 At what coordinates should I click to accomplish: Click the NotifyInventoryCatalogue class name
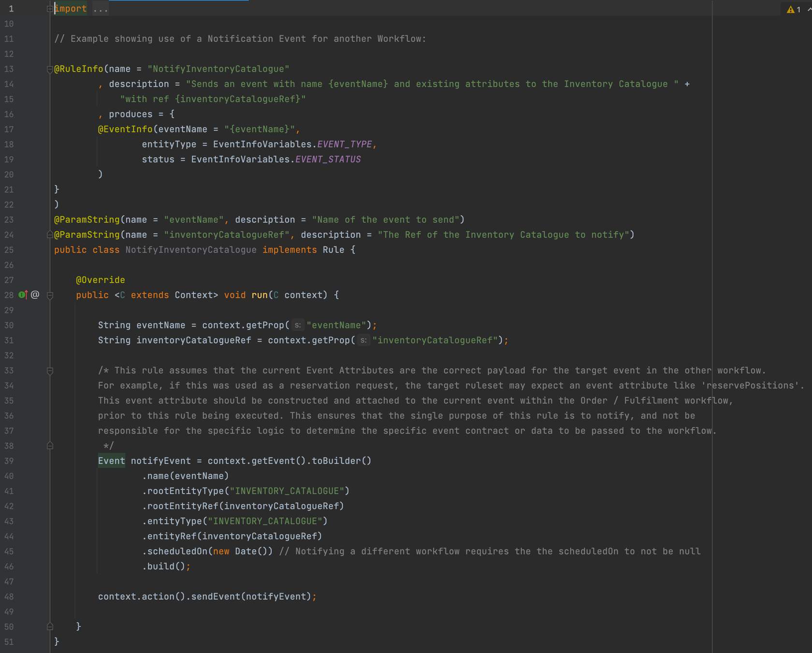(x=191, y=250)
